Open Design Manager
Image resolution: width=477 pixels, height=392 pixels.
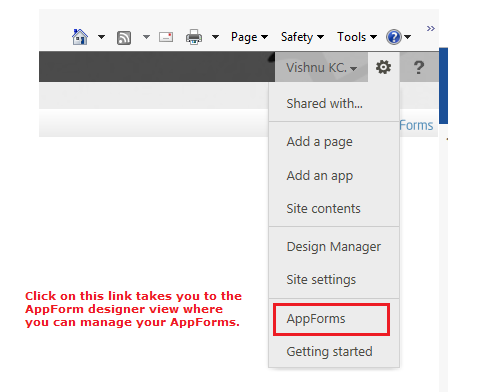(x=334, y=247)
